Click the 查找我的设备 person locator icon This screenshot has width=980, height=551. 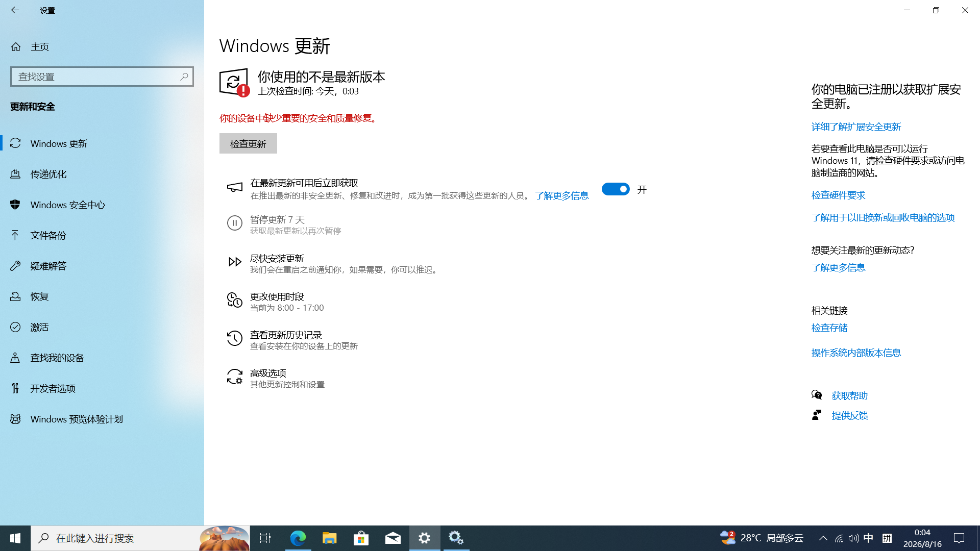(15, 358)
